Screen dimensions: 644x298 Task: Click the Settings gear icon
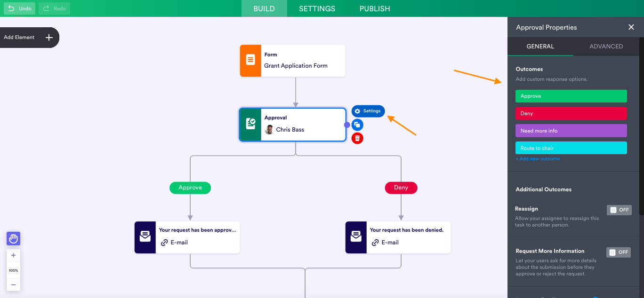point(357,111)
